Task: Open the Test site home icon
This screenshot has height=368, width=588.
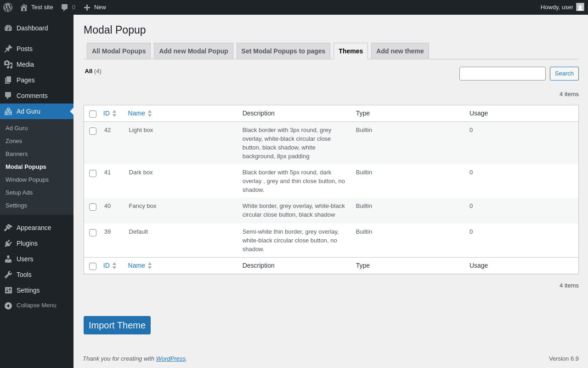Action: click(24, 7)
